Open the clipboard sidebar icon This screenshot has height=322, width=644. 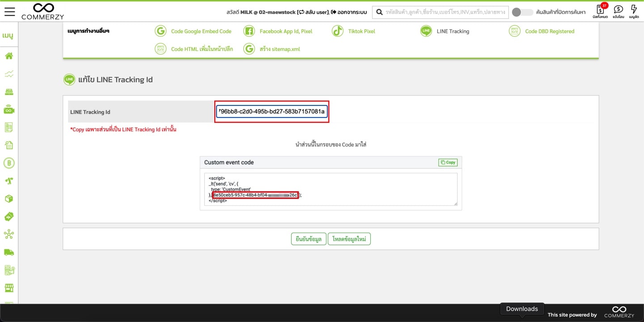(9, 145)
